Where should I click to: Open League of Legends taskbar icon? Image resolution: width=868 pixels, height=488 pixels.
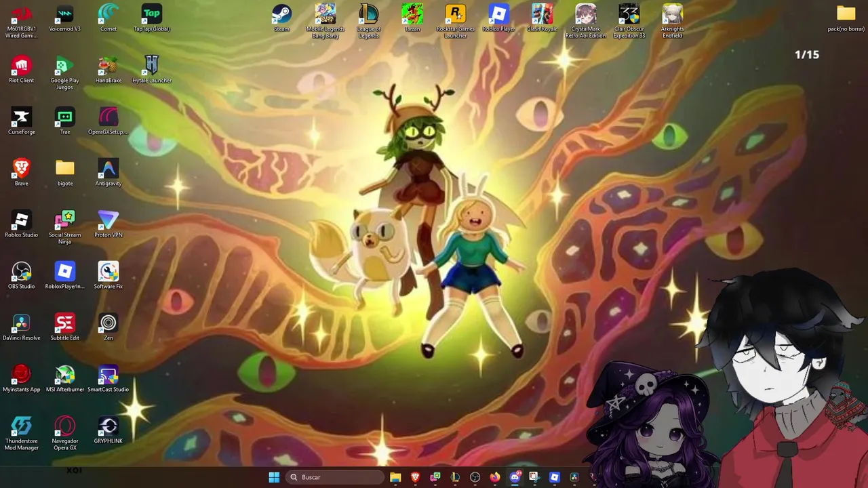tap(455, 477)
